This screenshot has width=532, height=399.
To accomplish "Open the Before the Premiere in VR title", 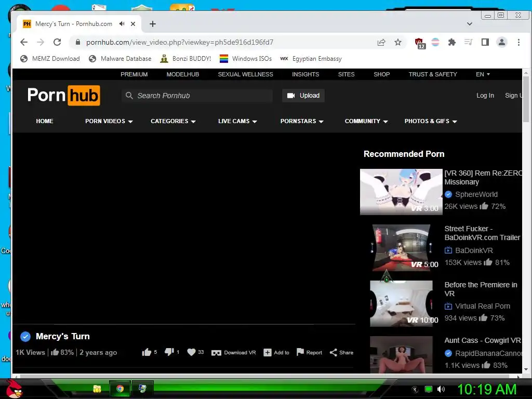I will (481, 289).
